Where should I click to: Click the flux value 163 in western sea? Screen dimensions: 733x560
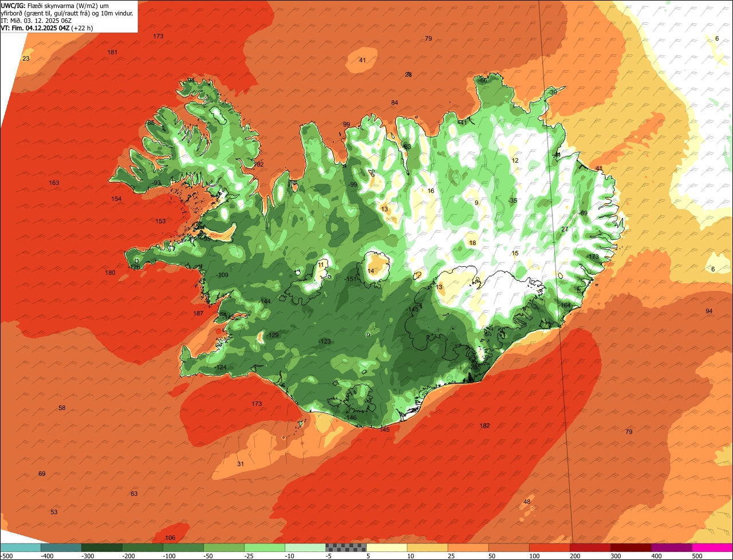click(54, 183)
